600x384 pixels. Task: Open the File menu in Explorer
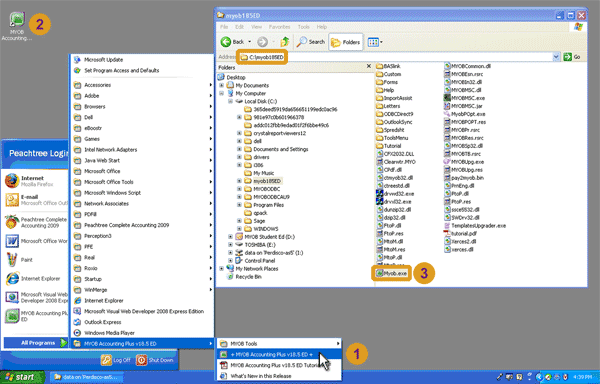tap(224, 27)
